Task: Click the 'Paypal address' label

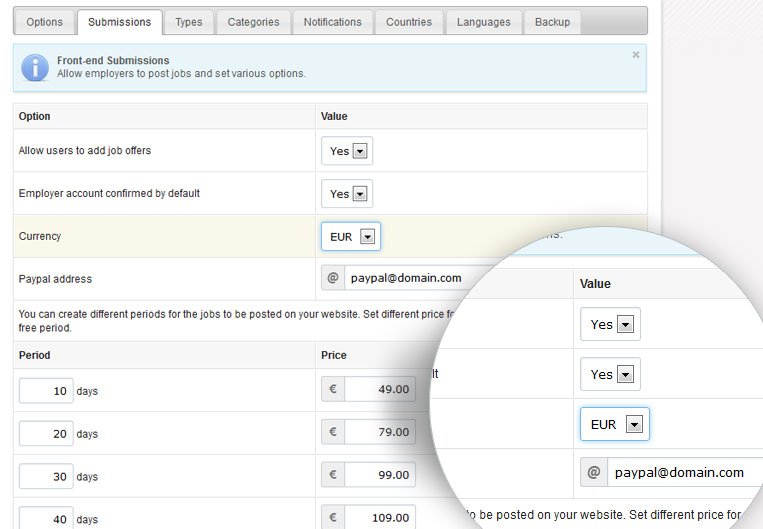Action: [55, 279]
